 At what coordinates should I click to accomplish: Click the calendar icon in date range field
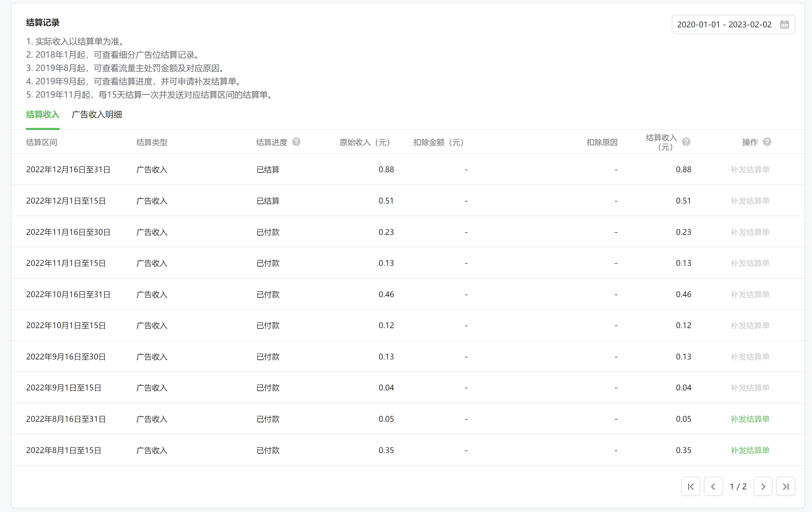[x=784, y=24]
